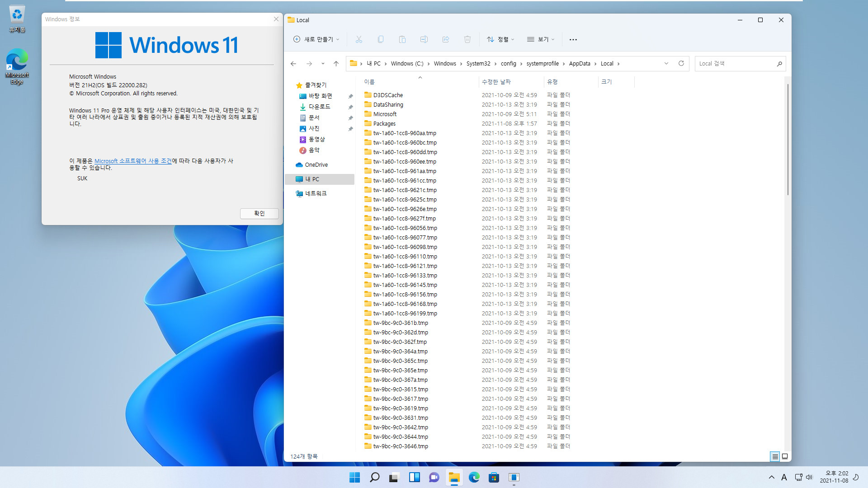Open address bar history dropdown arrow
The width and height of the screenshot is (868, 488).
(666, 63)
